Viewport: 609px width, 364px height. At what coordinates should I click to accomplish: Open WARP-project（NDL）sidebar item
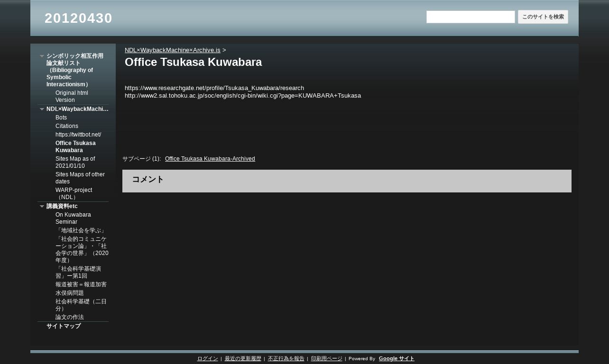coord(74,193)
